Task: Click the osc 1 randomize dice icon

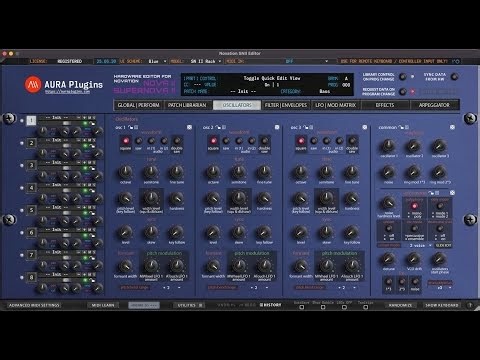Action: click(x=189, y=127)
